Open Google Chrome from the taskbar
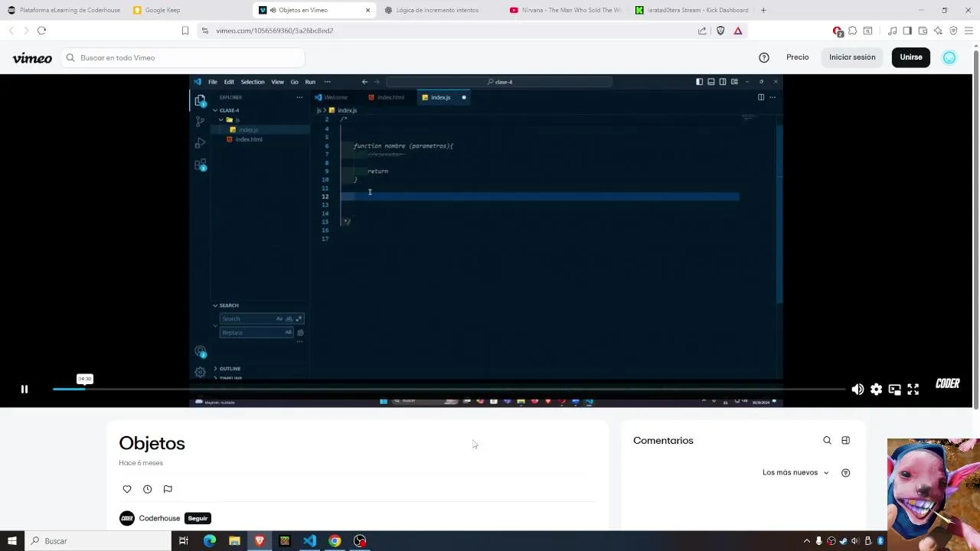Viewport: 980px width, 551px height. pyautogui.click(x=335, y=541)
